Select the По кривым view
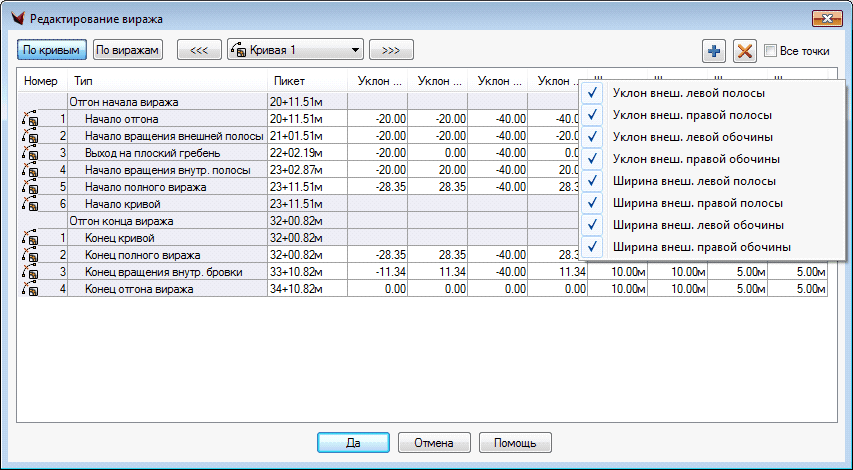The image size is (853, 470). [x=51, y=49]
